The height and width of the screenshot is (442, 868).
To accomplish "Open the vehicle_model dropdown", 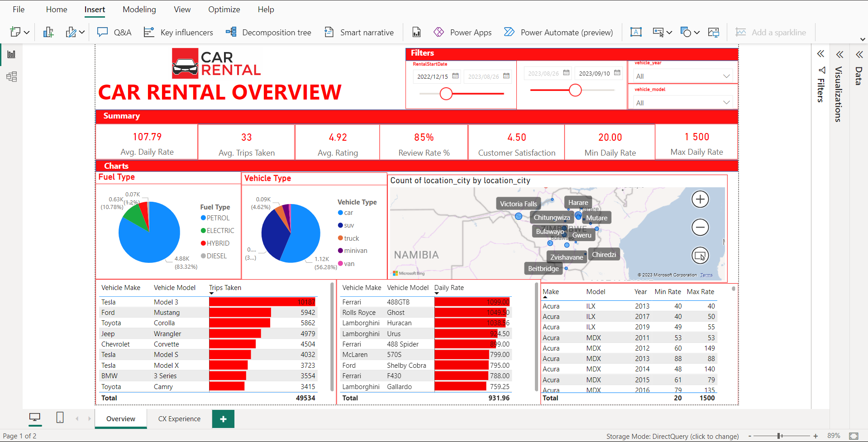I will pyautogui.click(x=726, y=102).
